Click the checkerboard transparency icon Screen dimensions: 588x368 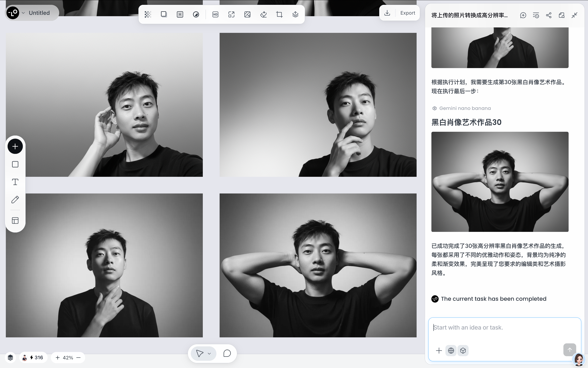(148, 15)
